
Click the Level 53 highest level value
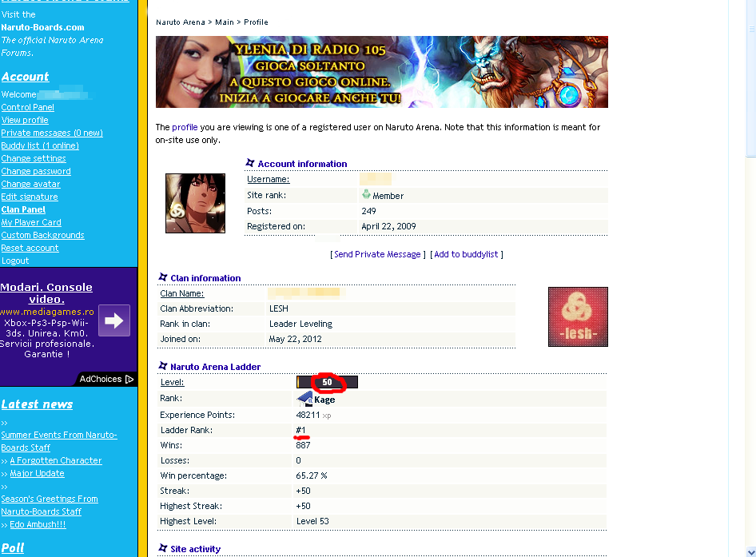pos(312,521)
